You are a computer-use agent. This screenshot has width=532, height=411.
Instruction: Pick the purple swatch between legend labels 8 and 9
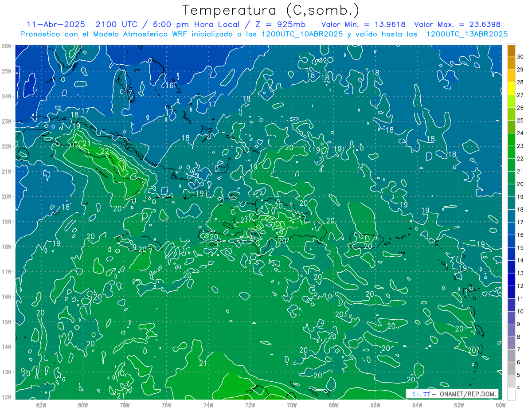(511, 330)
